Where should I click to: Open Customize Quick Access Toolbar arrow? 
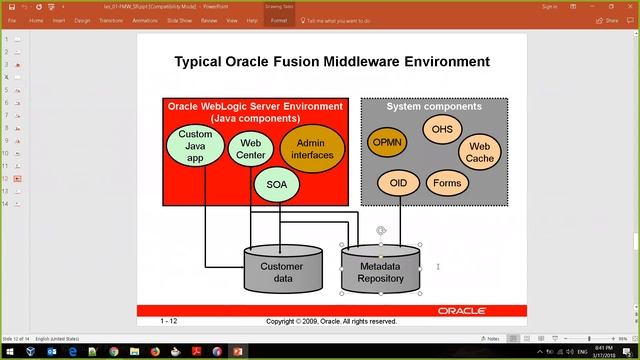pyautogui.click(x=63, y=7)
